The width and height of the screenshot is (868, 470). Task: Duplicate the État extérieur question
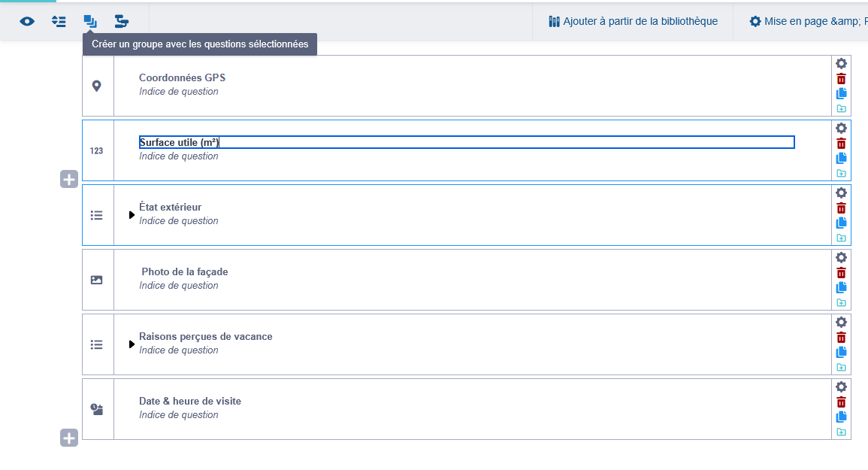(x=841, y=223)
